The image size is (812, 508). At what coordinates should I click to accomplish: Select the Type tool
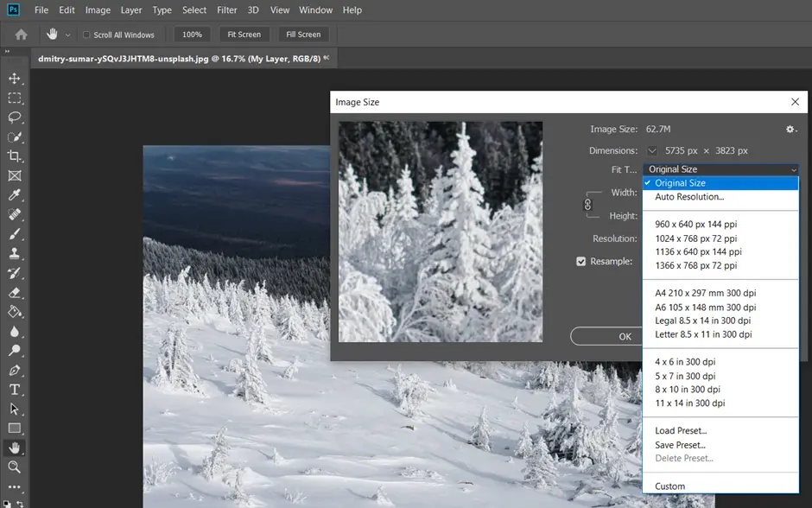point(16,389)
